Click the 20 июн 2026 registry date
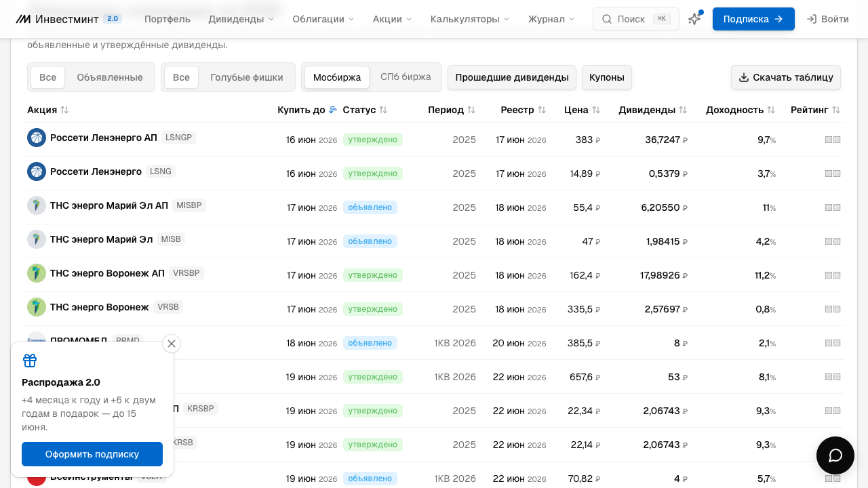 pyautogui.click(x=519, y=343)
